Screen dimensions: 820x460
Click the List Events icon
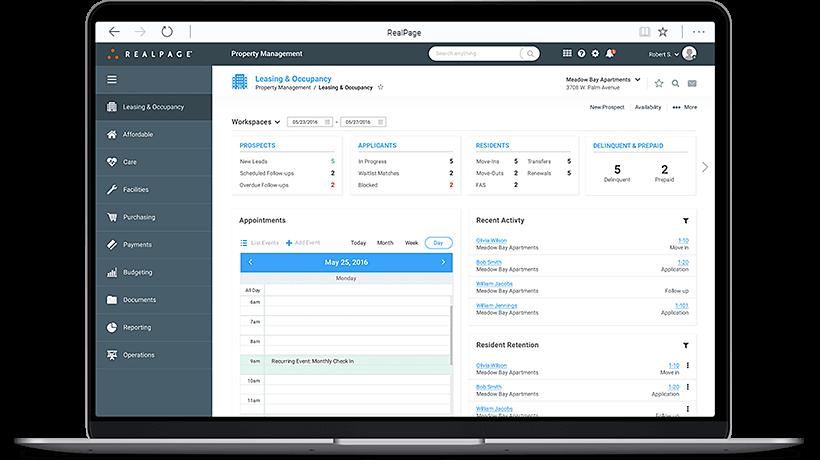click(x=244, y=243)
